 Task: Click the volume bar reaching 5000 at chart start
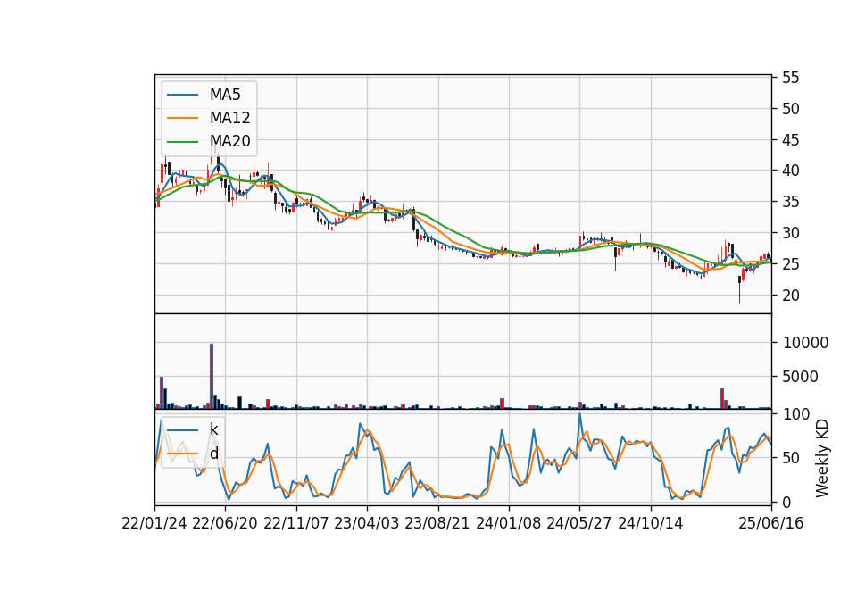pyautogui.click(x=162, y=393)
